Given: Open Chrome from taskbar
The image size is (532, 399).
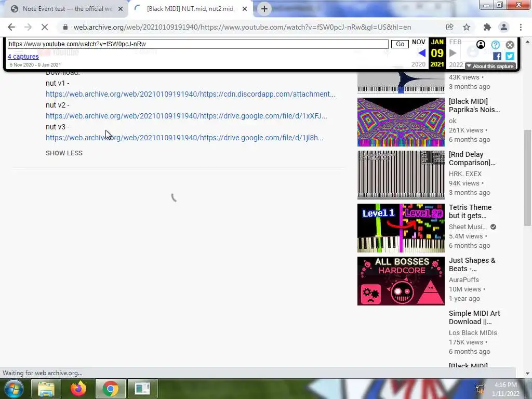Looking at the screenshot, I should [x=111, y=389].
